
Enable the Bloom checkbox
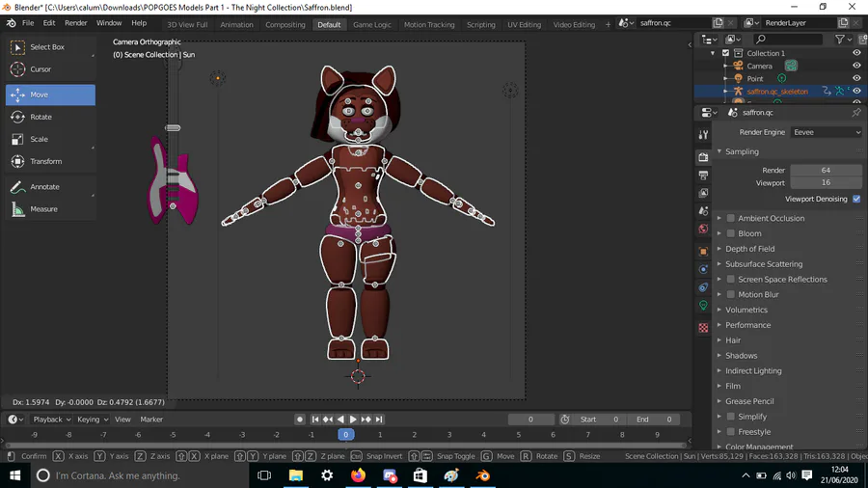click(x=731, y=233)
